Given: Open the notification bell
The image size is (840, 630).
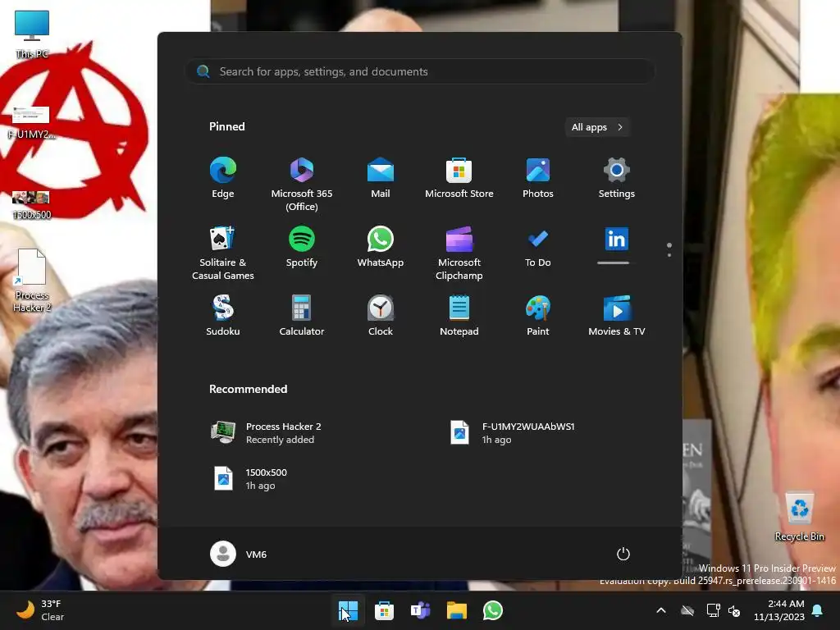Looking at the screenshot, I should coord(818,610).
